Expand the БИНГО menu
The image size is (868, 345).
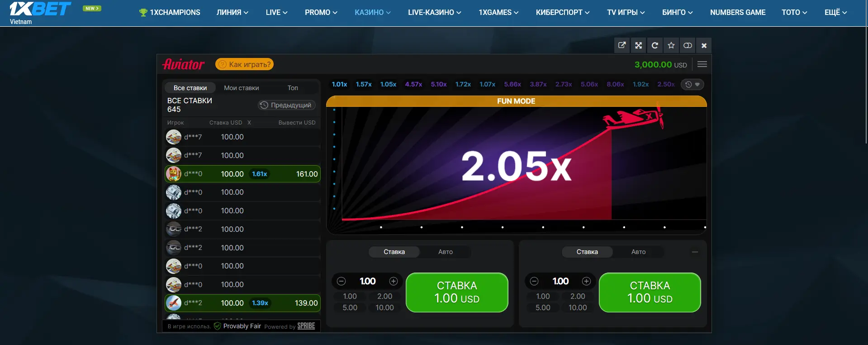pyautogui.click(x=678, y=13)
